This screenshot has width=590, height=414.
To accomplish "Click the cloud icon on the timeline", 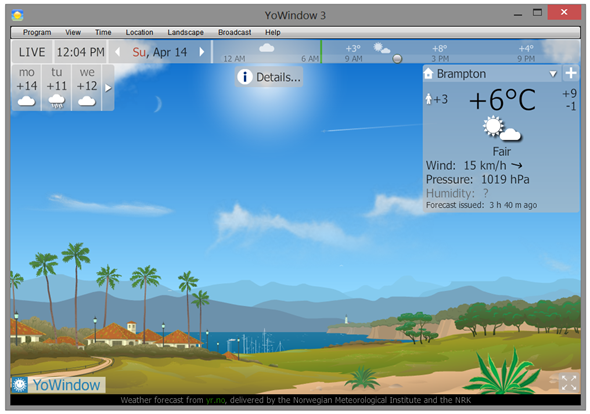I will [x=267, y=48].
